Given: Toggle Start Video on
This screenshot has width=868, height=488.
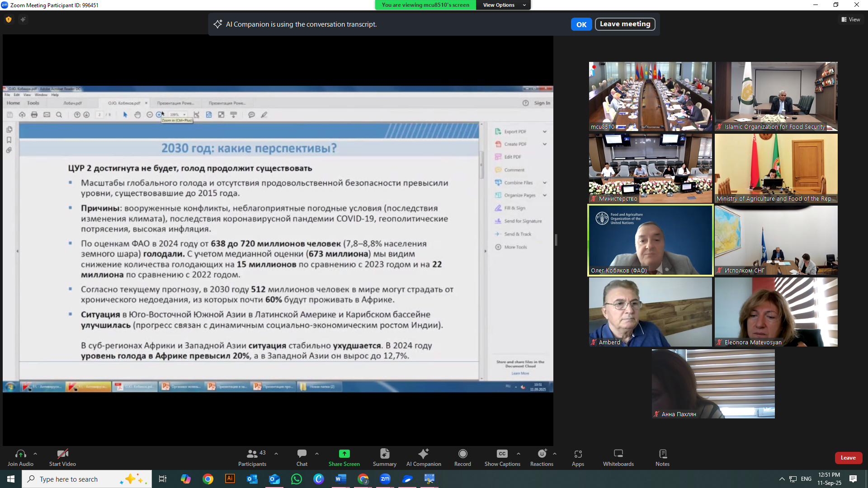Looking at the screenshot, I should (x=62, y=454).
